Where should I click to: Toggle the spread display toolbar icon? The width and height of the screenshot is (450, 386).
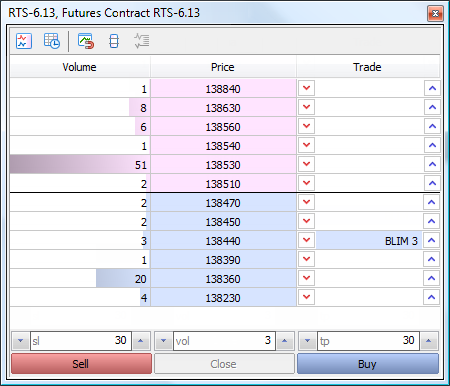pos(114,41)
